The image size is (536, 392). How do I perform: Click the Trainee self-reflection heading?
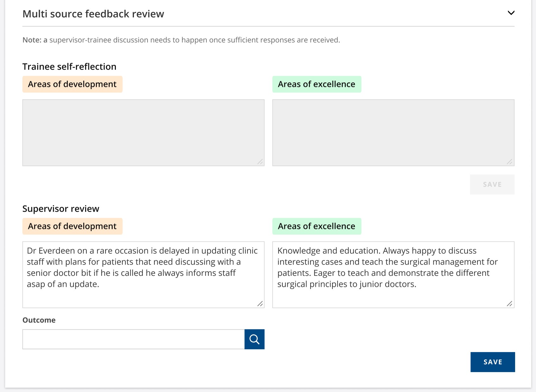point(69,66)
